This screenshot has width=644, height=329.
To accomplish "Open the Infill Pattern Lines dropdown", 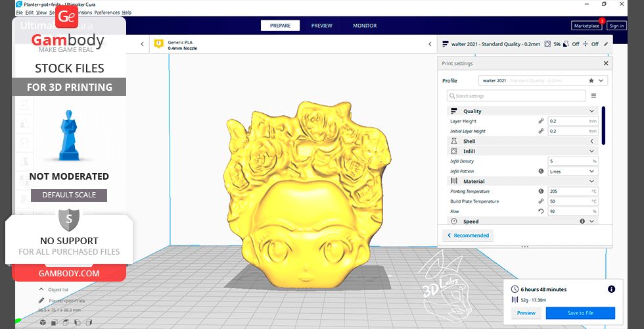I will (x=573, y=172).
